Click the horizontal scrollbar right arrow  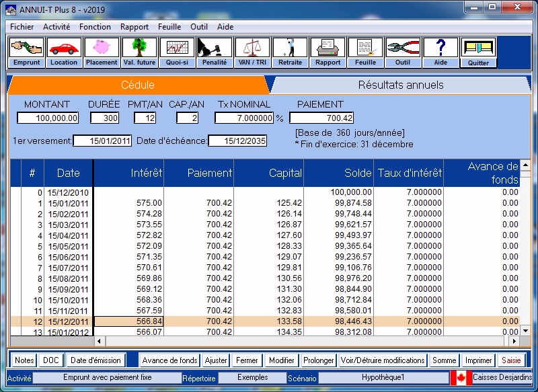tap(514, 341)
